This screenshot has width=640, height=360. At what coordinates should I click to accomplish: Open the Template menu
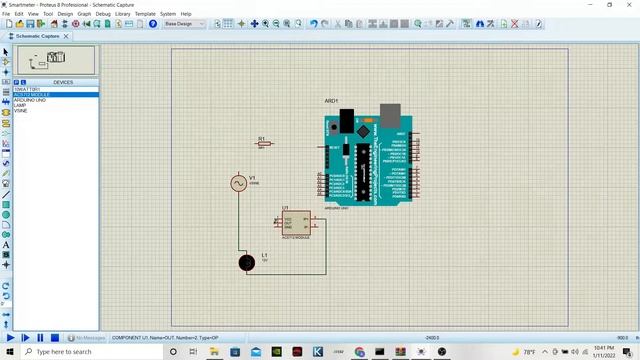click(x=145, y=14)
